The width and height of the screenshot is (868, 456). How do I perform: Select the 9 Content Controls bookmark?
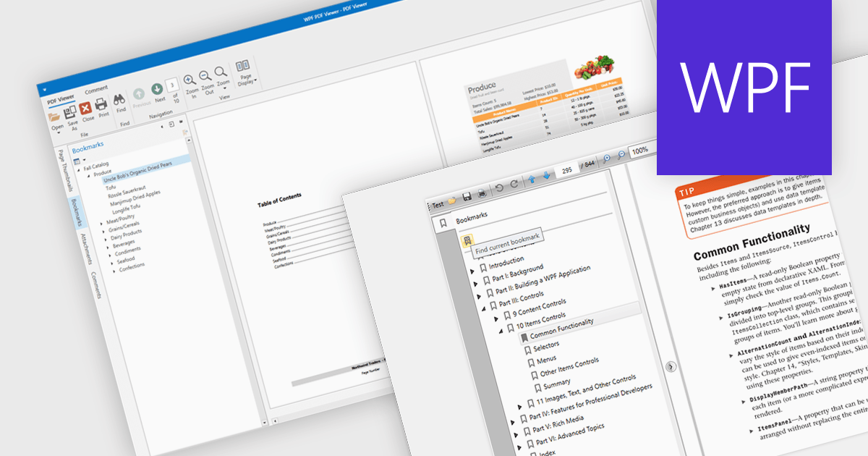point(540,308)
